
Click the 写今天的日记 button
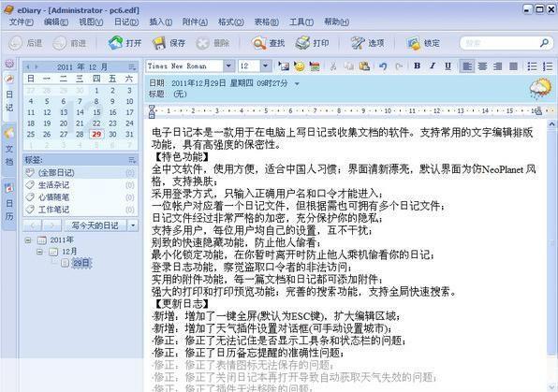[x=95, y=225]
